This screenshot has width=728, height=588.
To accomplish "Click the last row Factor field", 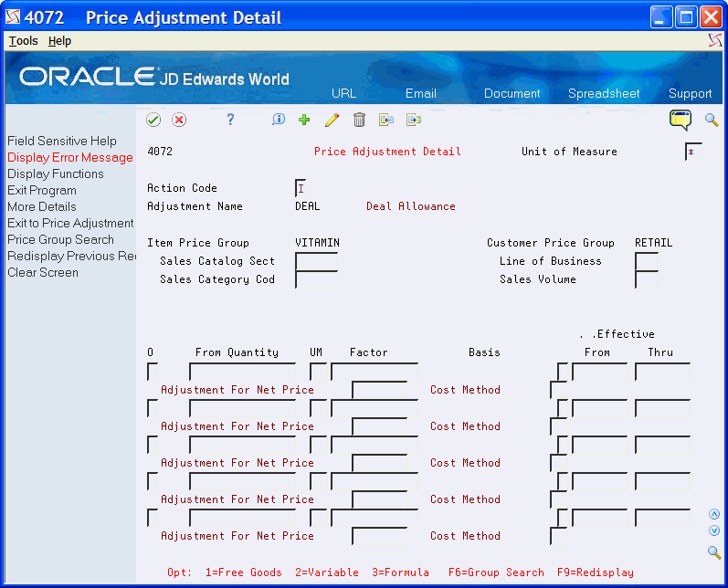I will click(x=375, y=518).
